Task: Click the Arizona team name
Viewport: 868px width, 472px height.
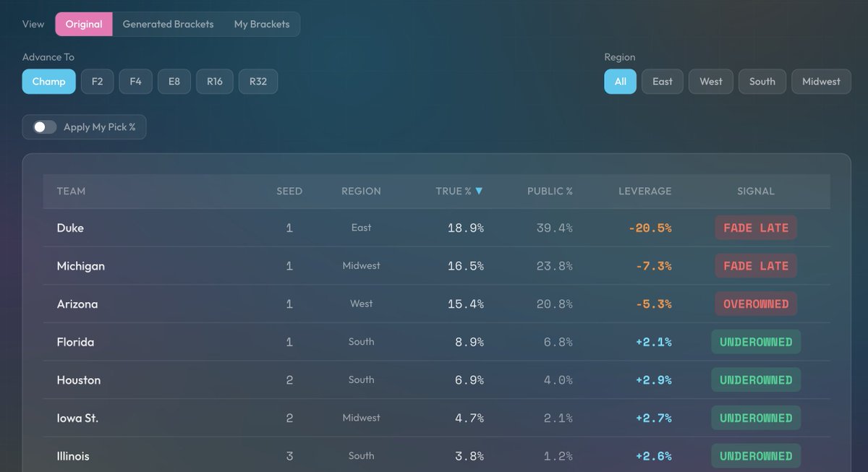Action: (77, 304)
